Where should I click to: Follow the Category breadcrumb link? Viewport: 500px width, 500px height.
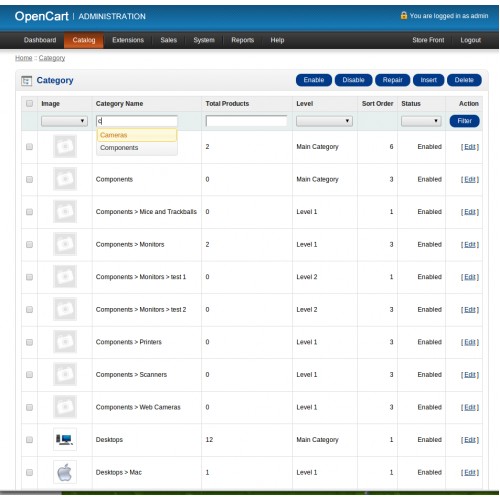point(52,58)
